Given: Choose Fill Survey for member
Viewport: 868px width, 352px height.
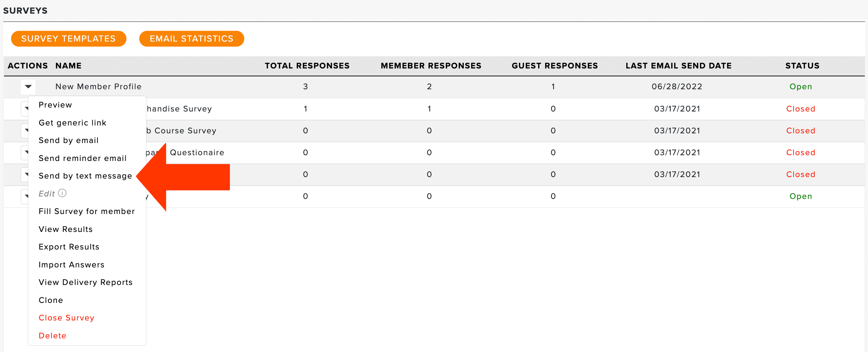Looking at the screenshot, I should pos(87,211).
